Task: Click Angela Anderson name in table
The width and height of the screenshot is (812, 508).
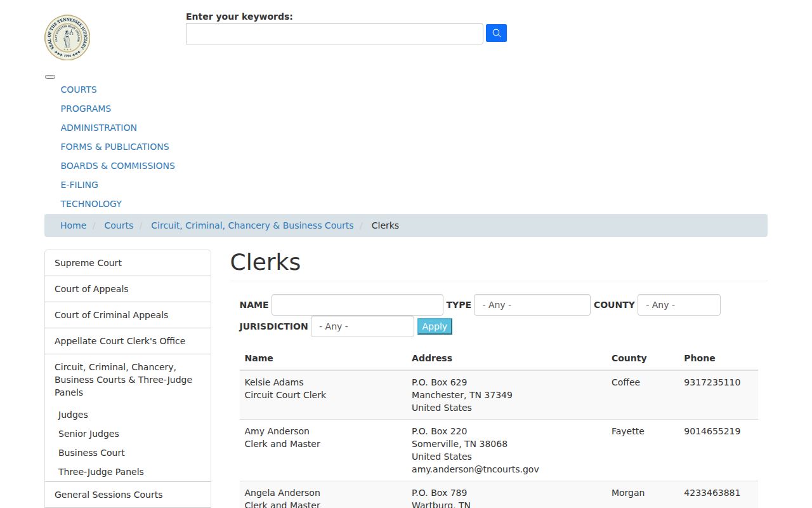Action: [282, 493]
